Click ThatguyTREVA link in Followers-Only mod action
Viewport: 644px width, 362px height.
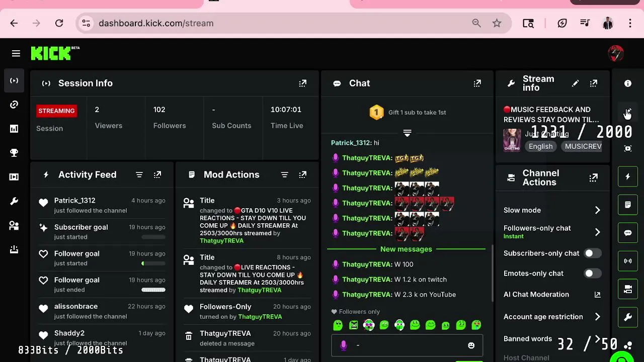[x=260, y=317]
